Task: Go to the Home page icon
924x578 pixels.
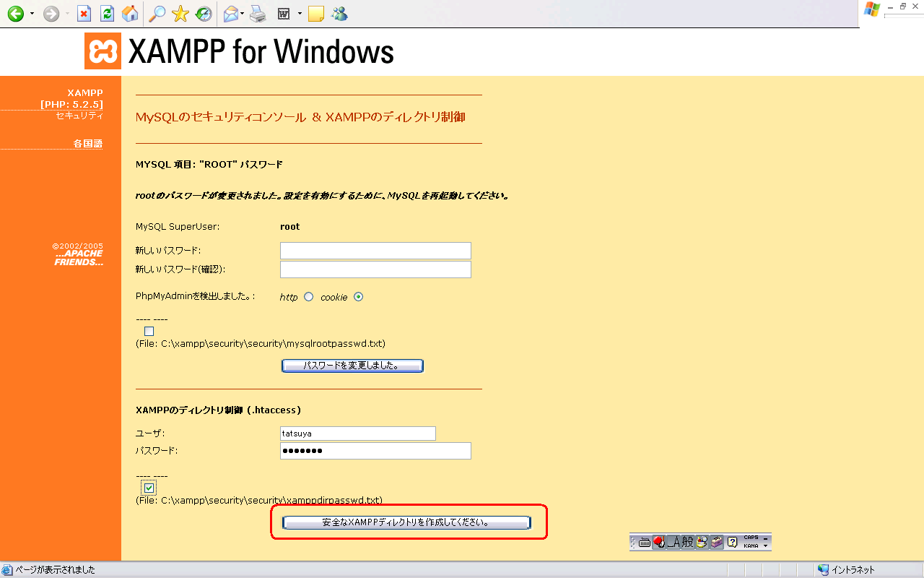Action: [x=130, y=14]
